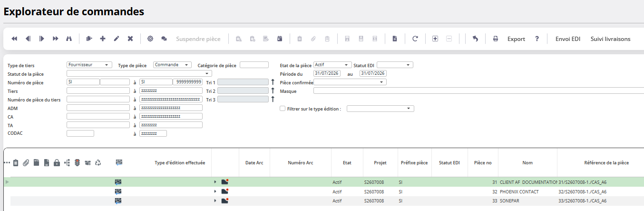
Task: Open the Pièce confirmée dropdown
Action: click(350, 82)
